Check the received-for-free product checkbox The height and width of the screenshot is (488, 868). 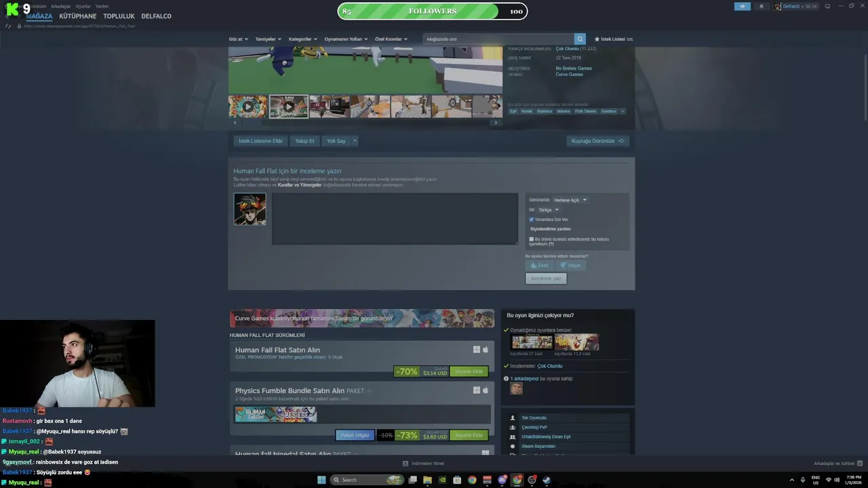pyautogui.click(x=531, y=239)
